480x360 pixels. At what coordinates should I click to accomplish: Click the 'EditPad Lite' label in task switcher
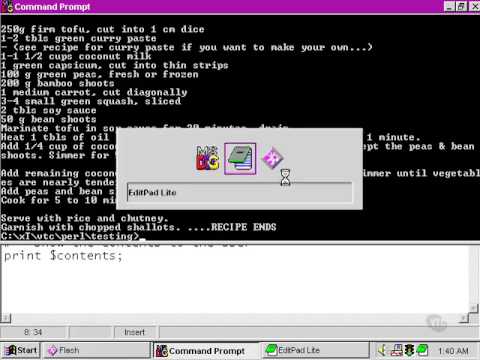coord(152,193)
